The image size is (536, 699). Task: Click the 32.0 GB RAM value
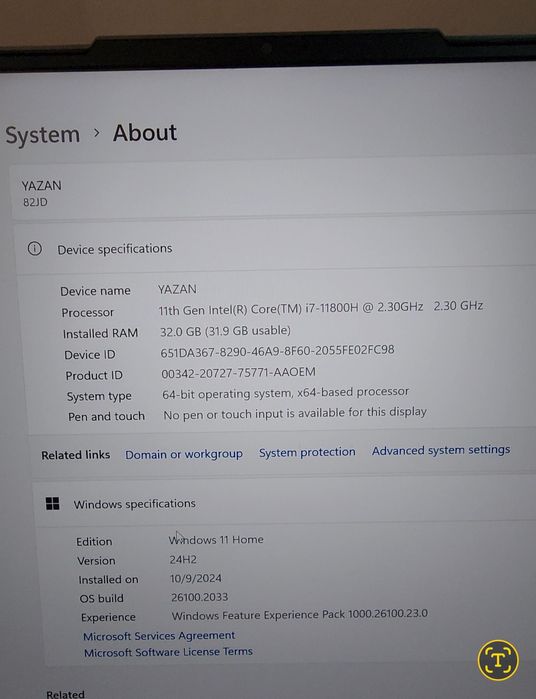tap(225, 330)
